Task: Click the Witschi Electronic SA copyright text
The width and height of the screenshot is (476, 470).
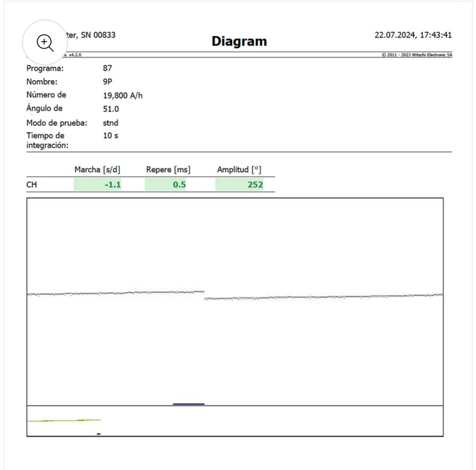Action: tap(417, 55)
